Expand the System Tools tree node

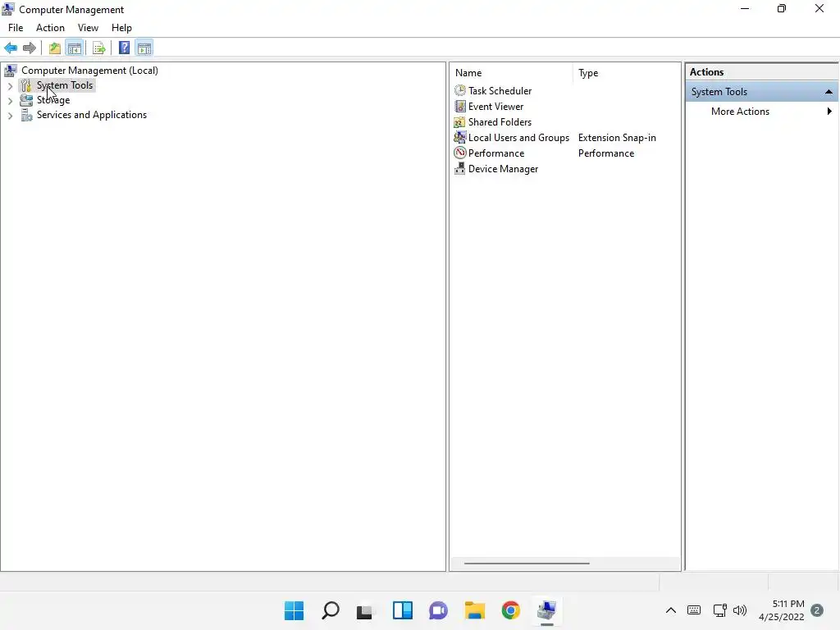click(x=10, y=85)
